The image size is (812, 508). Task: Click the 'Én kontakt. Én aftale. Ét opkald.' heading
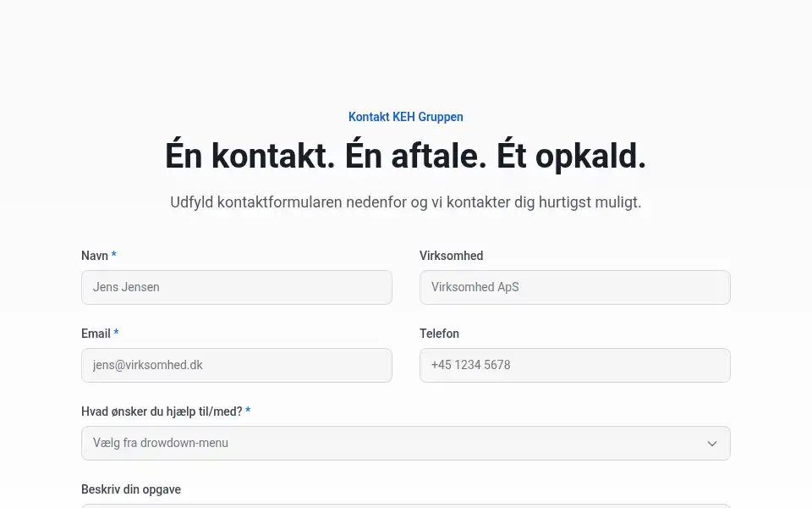[405, 156]
